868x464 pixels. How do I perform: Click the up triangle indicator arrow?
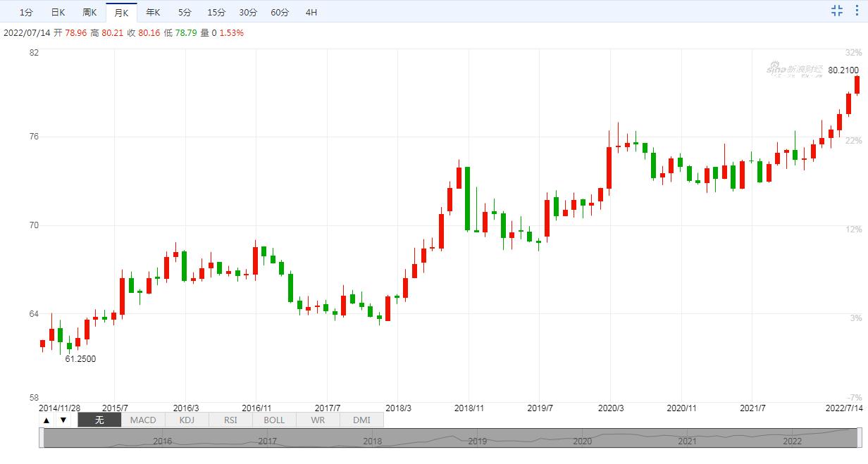[x=46, y=420]
